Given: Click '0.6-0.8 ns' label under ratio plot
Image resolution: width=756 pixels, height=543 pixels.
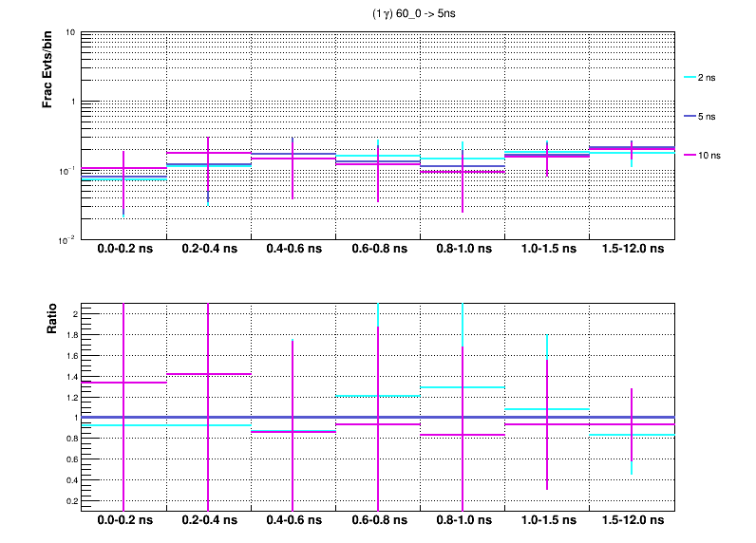Looking at the screenshot, I should [x=378, y=522].
